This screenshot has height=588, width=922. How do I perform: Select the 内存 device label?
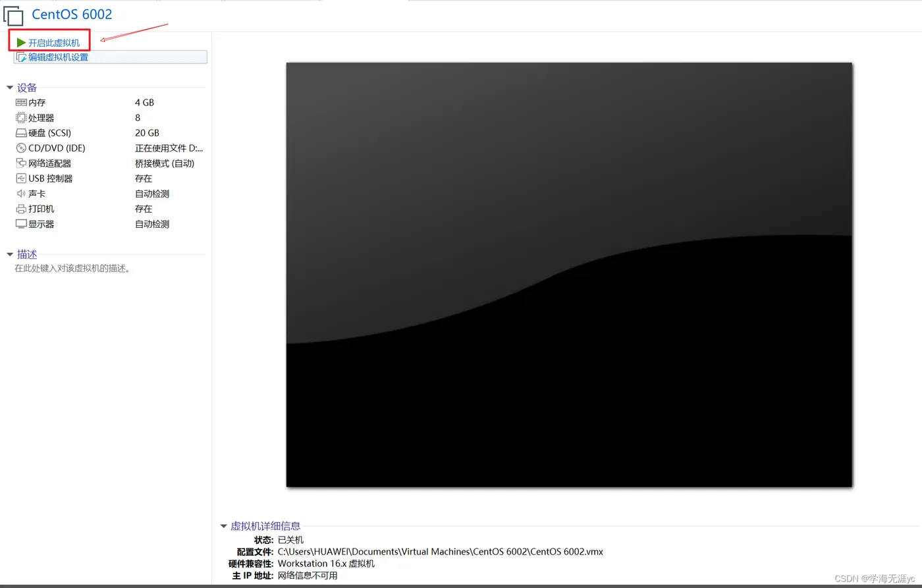point(37,103)
